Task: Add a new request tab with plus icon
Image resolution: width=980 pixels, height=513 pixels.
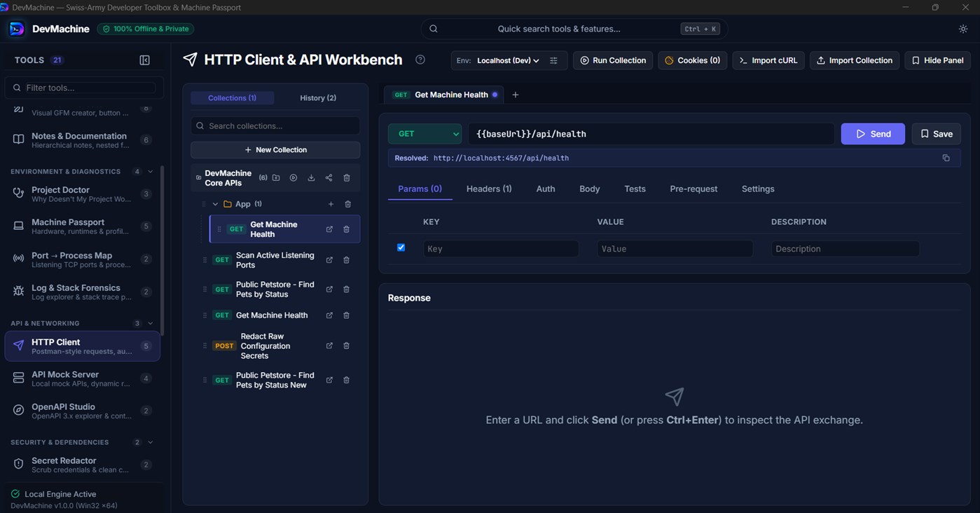Action: 516,95
